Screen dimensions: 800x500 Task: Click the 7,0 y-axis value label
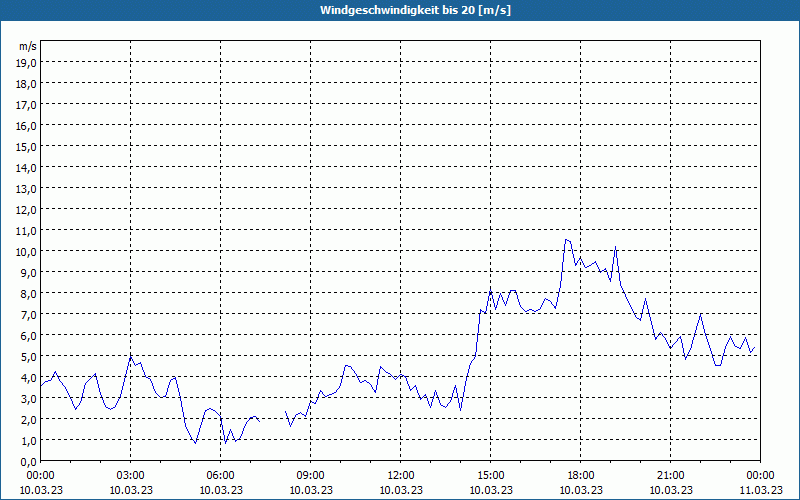click(x=29, y=314)
